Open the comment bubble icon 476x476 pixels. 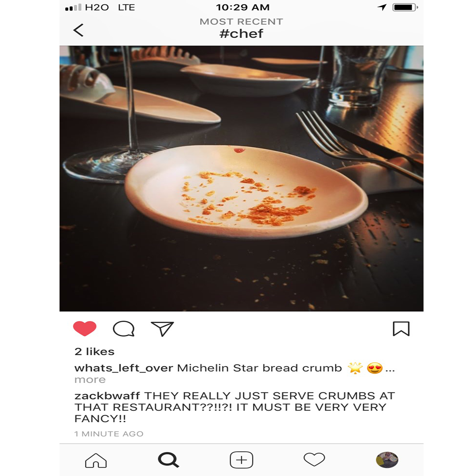coord(123,329)
